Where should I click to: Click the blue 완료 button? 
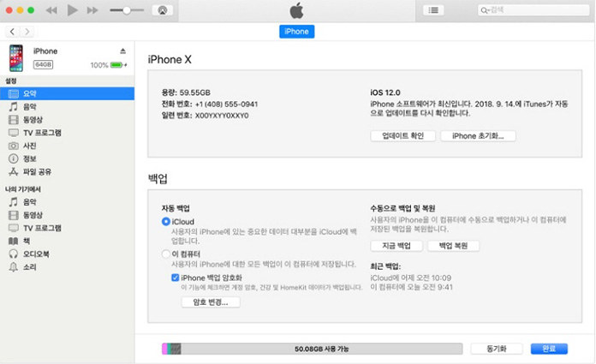point(549,349)
